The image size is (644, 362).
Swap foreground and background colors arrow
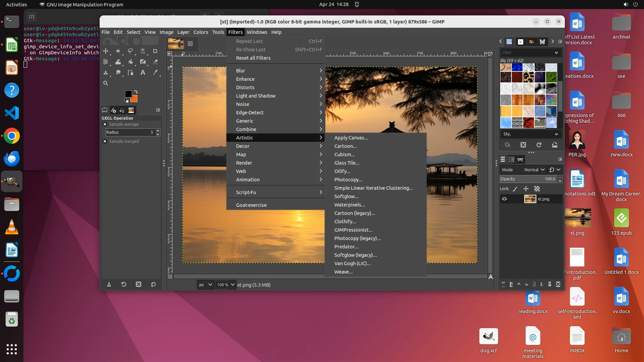[x=136, y=92]
